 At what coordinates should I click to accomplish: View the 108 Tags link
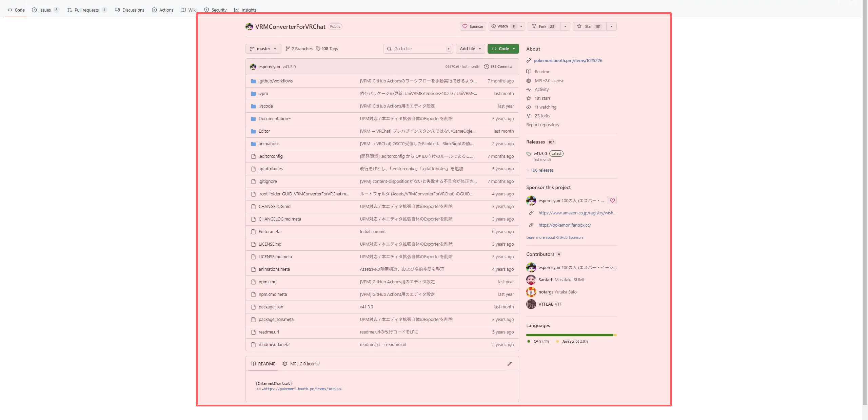point(327,49)
